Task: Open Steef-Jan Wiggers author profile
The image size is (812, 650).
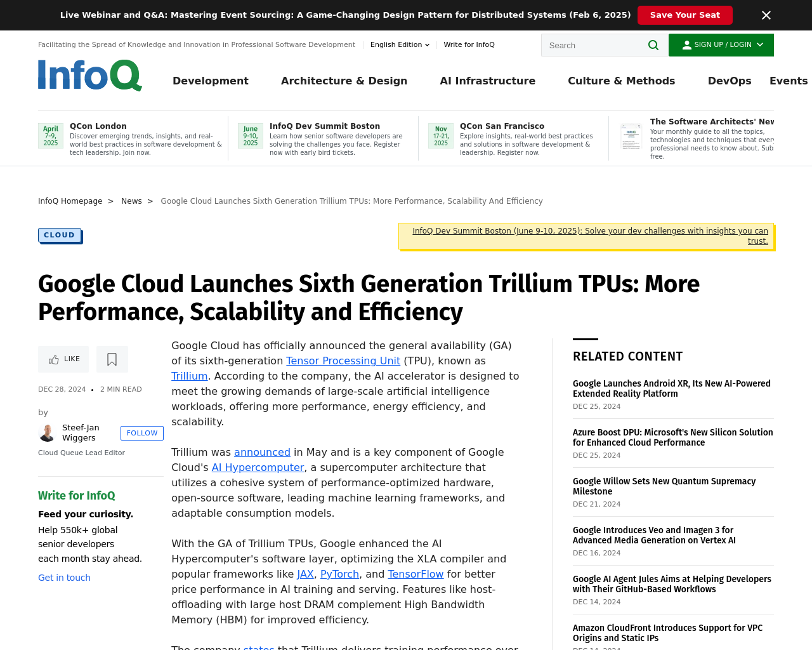Action: tap(81, 433)
